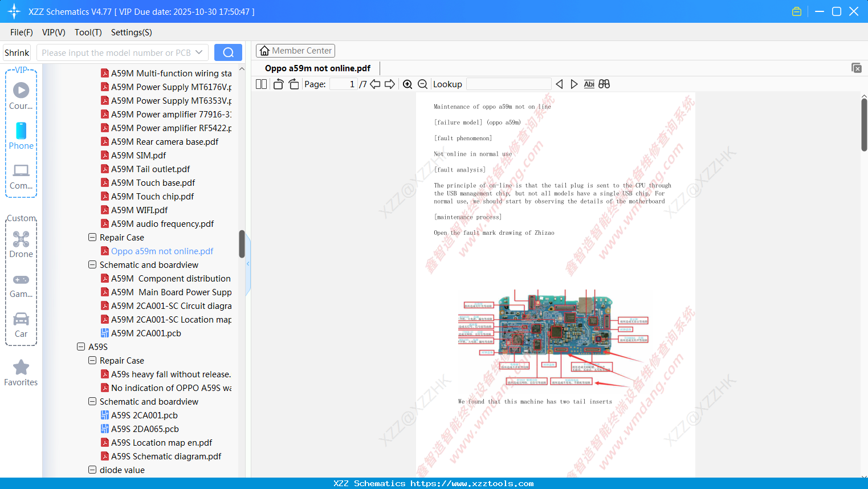The height and width of the screenshot is (489, 868).
Task: Click the tree scrollbar up arrow
Action: click(x=242, y=68)
